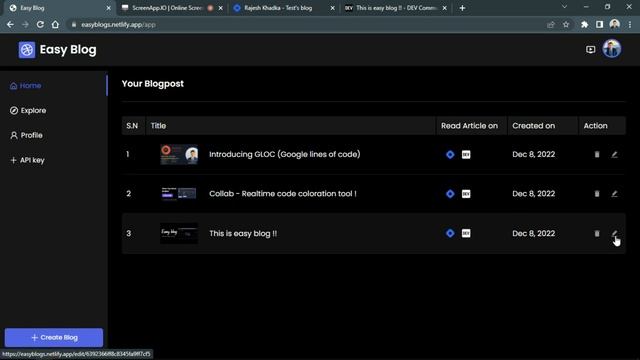Delete the Collab post
Viewport: 640px width, 360px height.
[x=597, y=193]
